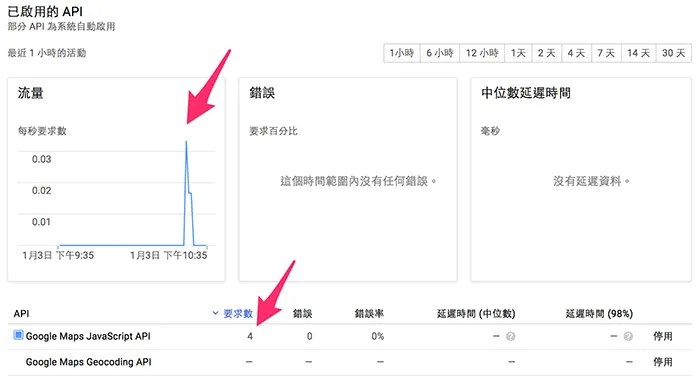Disable Google Maps JavaScript API via 停用
The height and width of the screenshot is (379, 700).
(662, 336)
